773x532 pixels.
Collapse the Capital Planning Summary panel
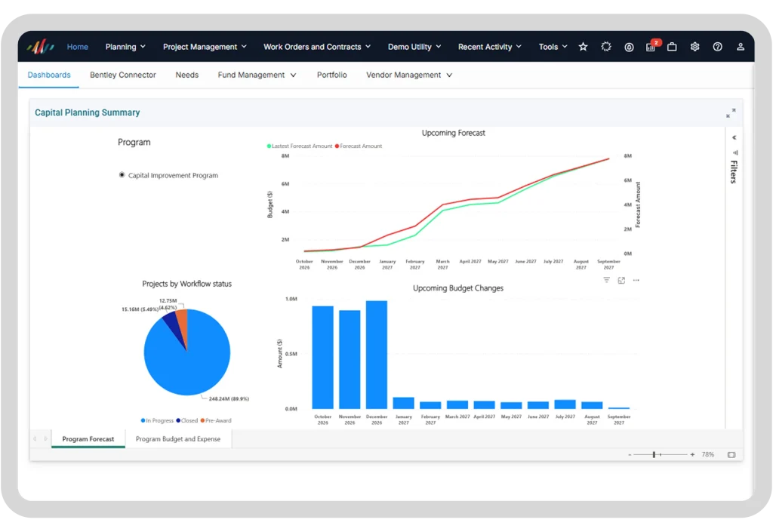point(731,112)
